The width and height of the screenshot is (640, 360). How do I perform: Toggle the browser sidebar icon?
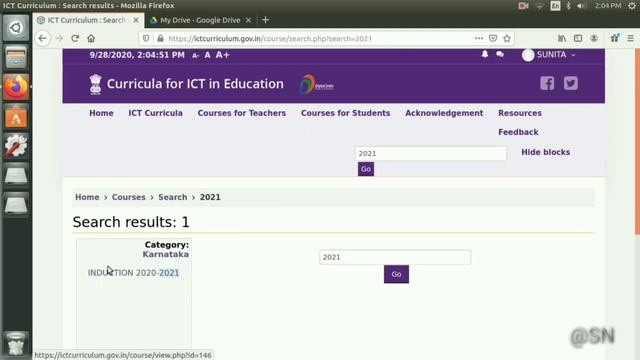tap(578, 38)
